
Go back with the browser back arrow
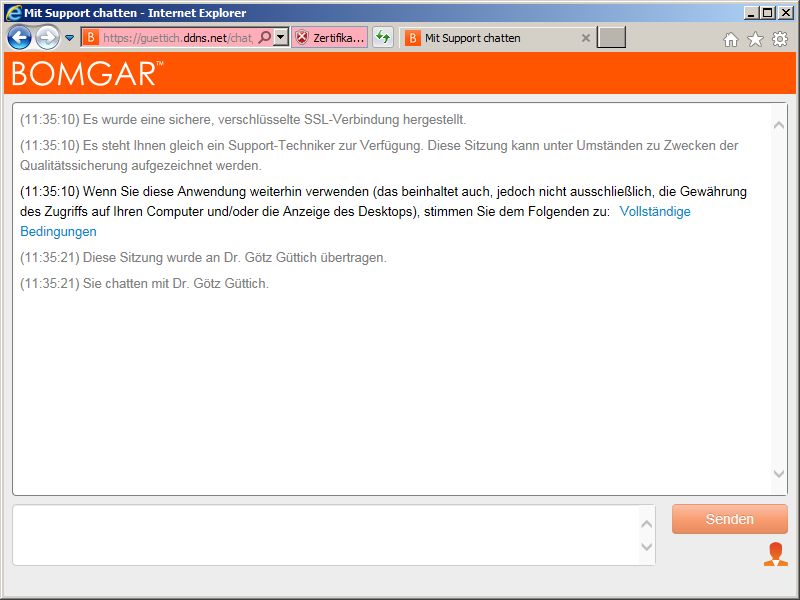(19, 38)
